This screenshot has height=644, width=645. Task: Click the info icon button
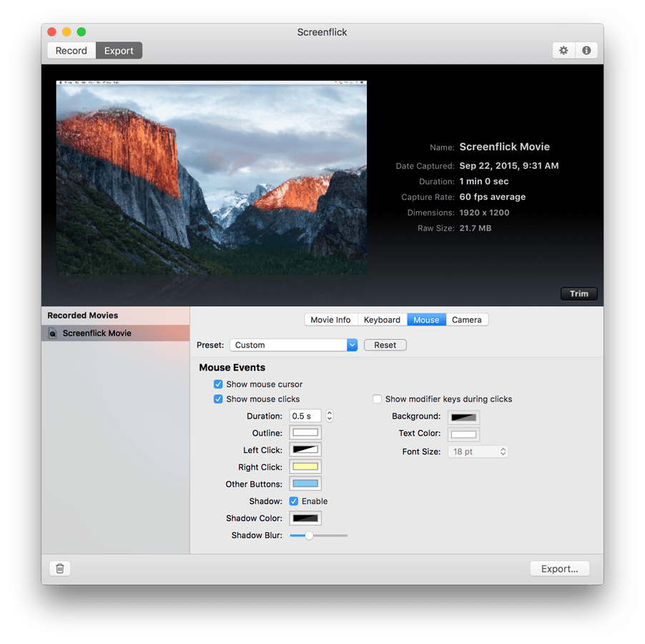click(x=586, y=51)
